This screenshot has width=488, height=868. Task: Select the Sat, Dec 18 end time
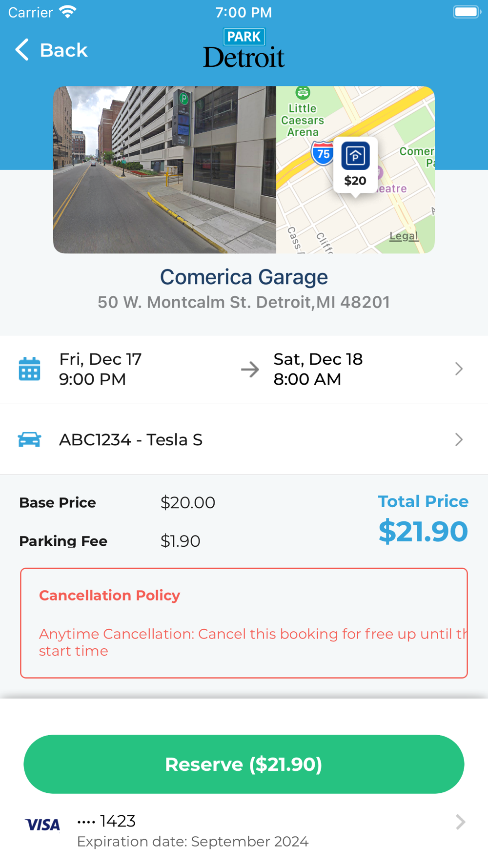318,369
